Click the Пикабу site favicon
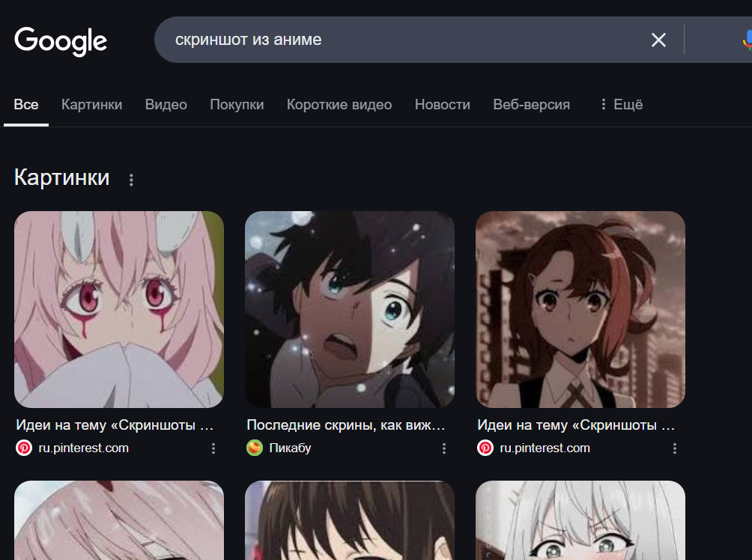 [x=255, y=448]
